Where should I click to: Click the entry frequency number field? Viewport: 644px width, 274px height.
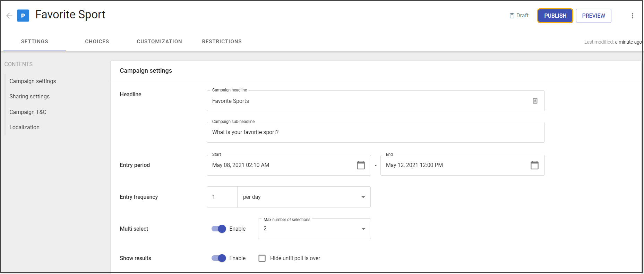tap(222, 197)
